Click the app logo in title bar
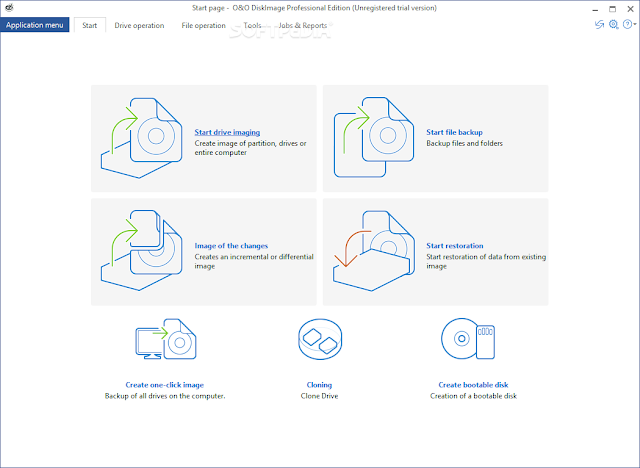 [8, 8]
